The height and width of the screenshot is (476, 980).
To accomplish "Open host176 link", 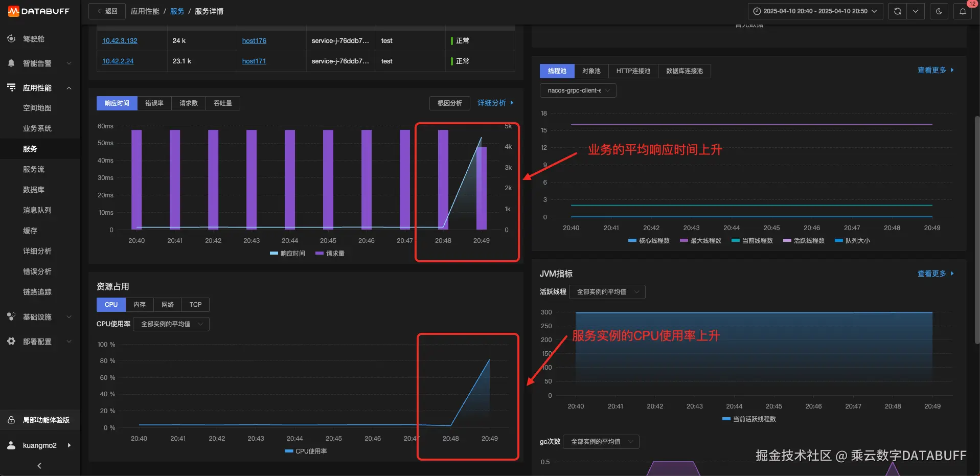I will point(254,40).
